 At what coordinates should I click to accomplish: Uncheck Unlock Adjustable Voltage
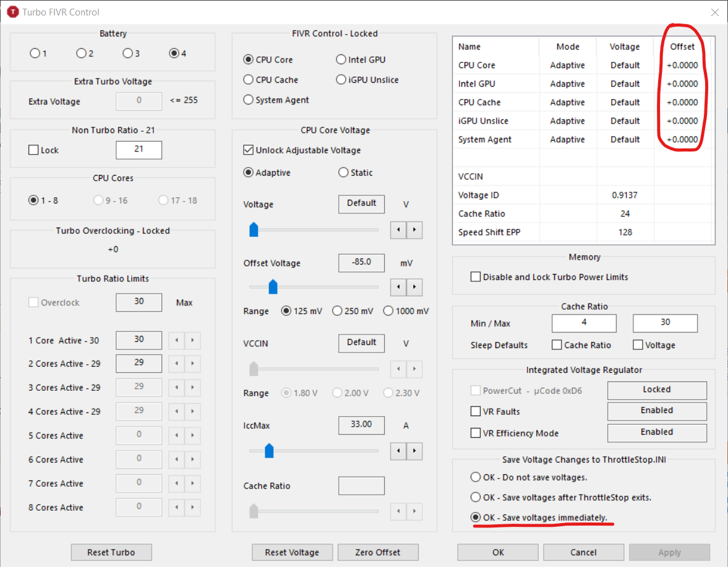(x=249, y=150)
